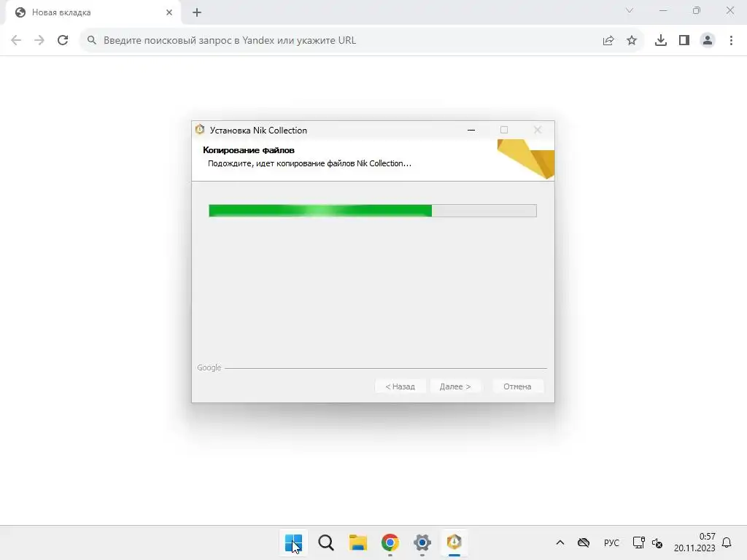Switch input language via РУС indicator
This screenshot has width=747, height=560.
coord(611,542)
